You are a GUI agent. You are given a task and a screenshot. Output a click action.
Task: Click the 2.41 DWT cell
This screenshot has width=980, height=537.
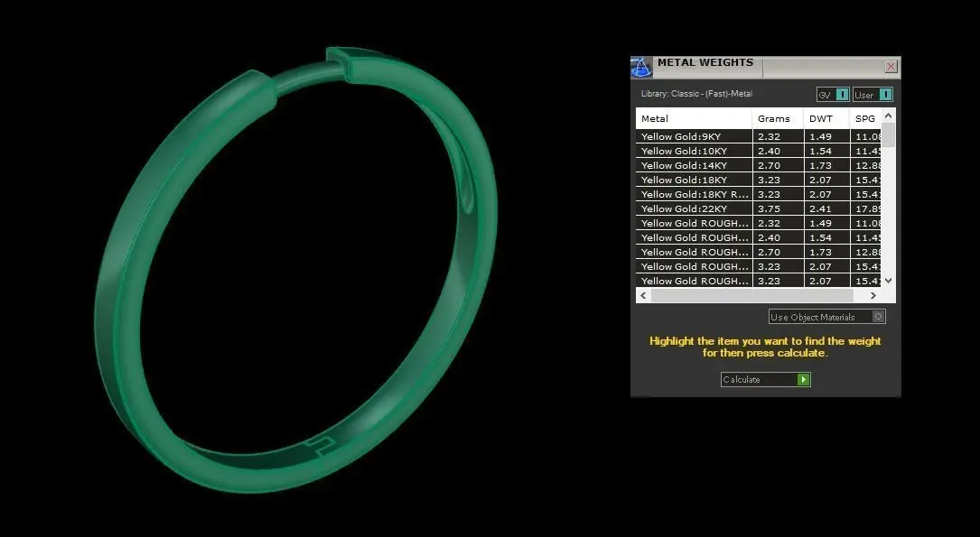click(826, 208)
